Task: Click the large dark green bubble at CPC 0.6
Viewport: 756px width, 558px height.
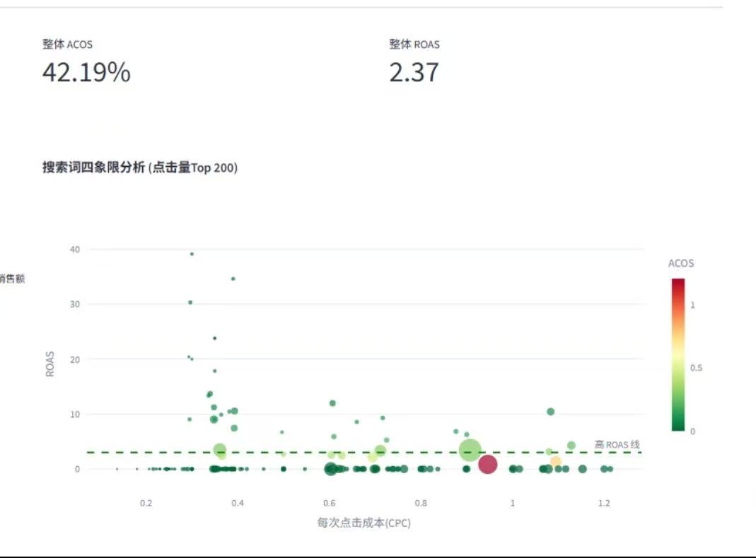Action: click(x=330, y=469)
